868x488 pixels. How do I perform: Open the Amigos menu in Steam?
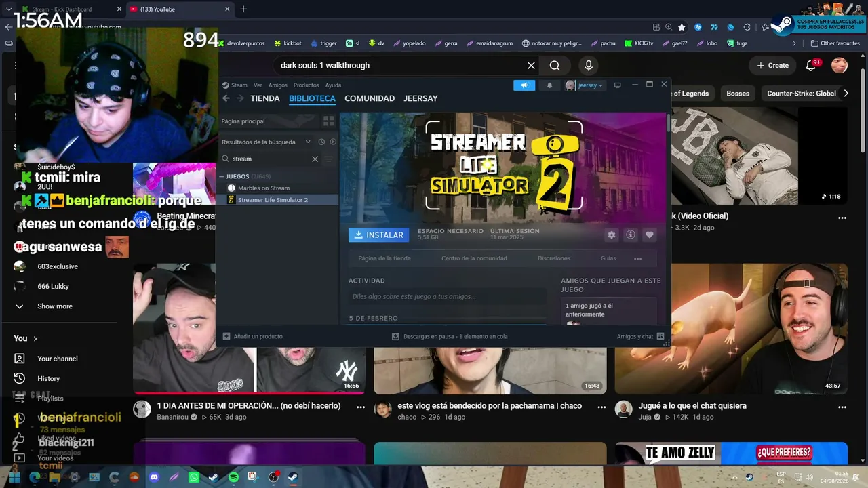tap(278, 85)
